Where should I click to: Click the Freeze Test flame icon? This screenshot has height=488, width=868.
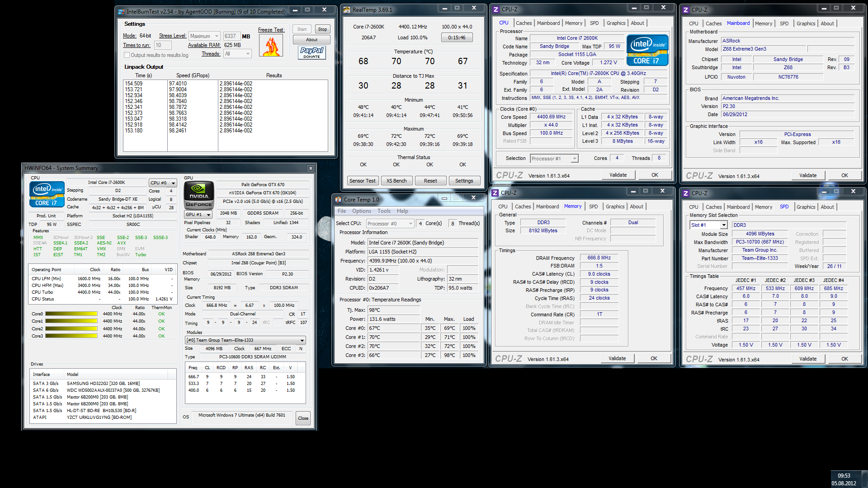click(x=271, y=45)
